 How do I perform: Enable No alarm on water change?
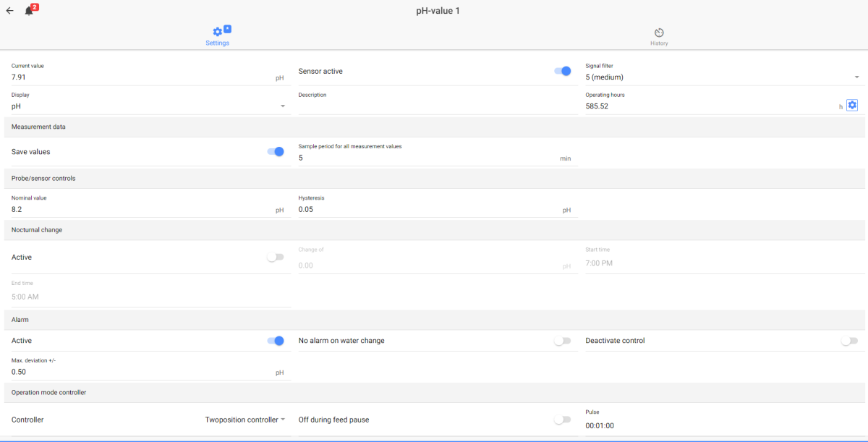pos(562,341)
